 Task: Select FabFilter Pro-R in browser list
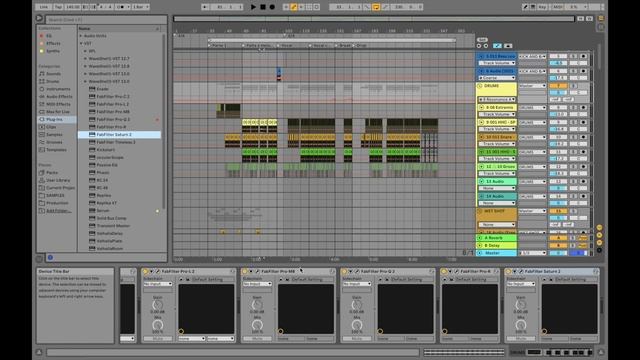[111, 127]
